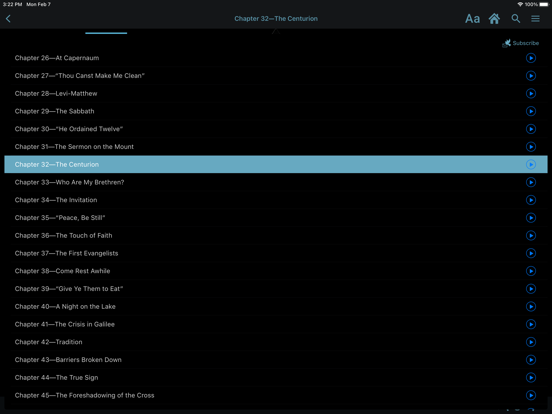
Task: Play audio for Chapter 33
Action: [531, 182]
